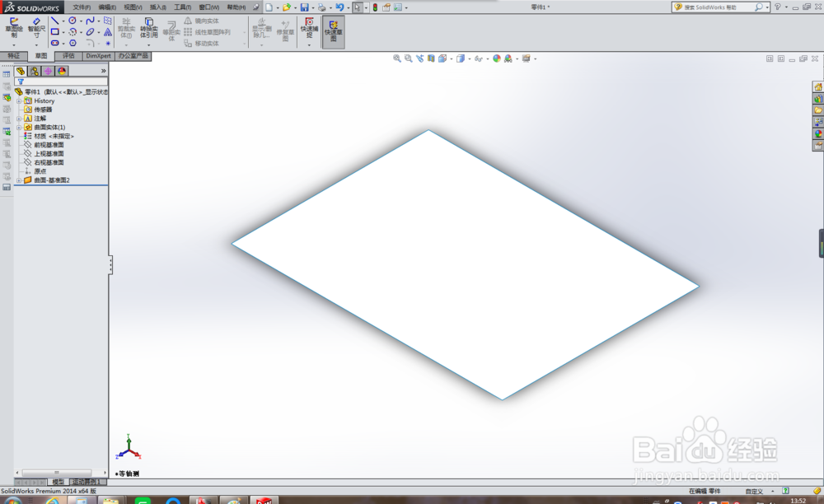Open SolidWorks Resources home icon in task pane
Viewport: 824px width, 504px height.
click(818, 86)
